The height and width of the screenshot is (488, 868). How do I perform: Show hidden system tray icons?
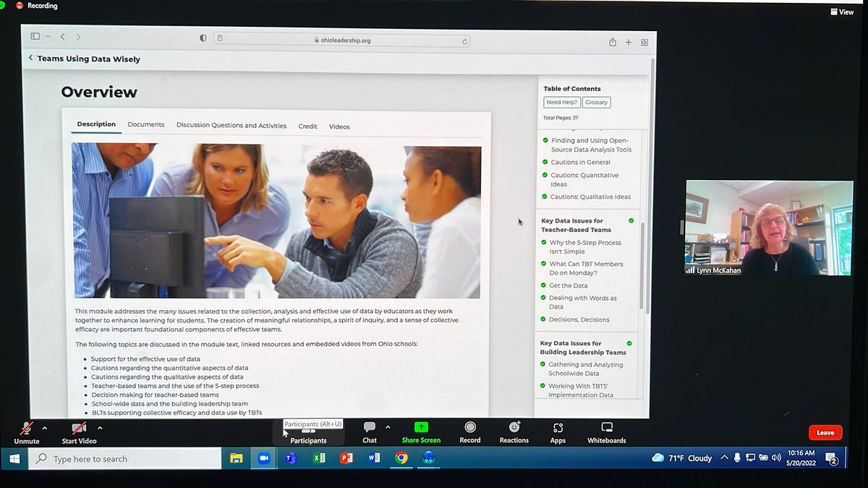[725, 458]
